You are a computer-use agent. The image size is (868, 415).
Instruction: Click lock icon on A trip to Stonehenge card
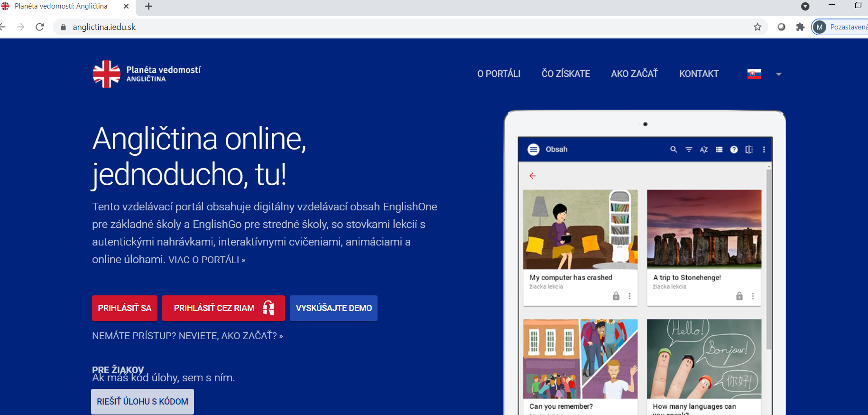(x=739, y=296)
